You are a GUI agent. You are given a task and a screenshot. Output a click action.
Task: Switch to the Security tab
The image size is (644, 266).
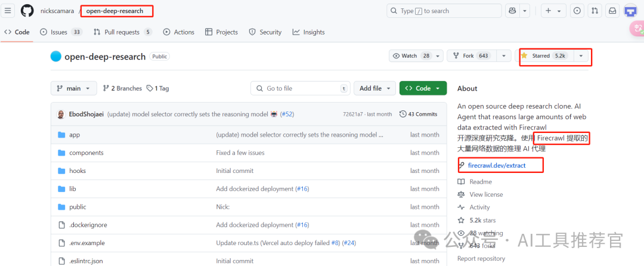[265, 32]
